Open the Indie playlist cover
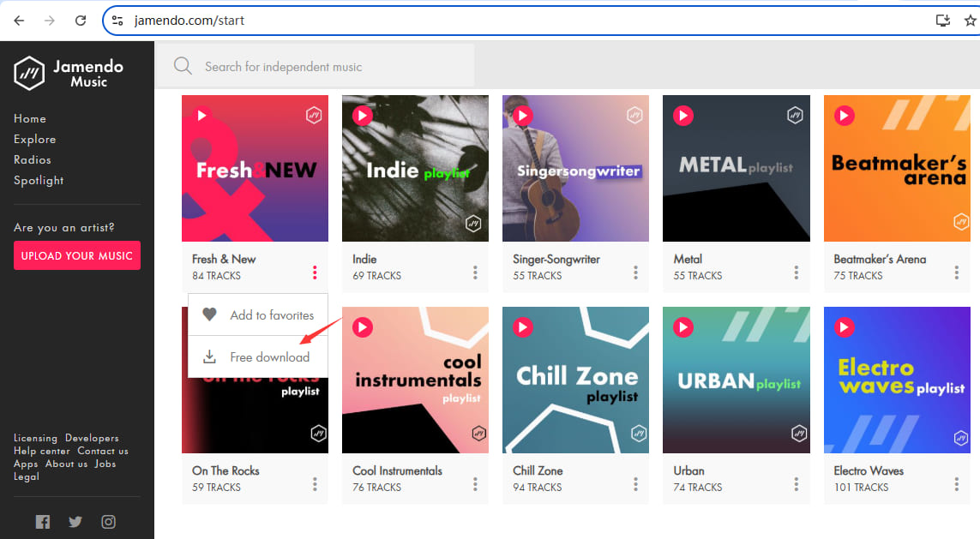Viewport: 980px width, 539px height. tap(416, 169)
